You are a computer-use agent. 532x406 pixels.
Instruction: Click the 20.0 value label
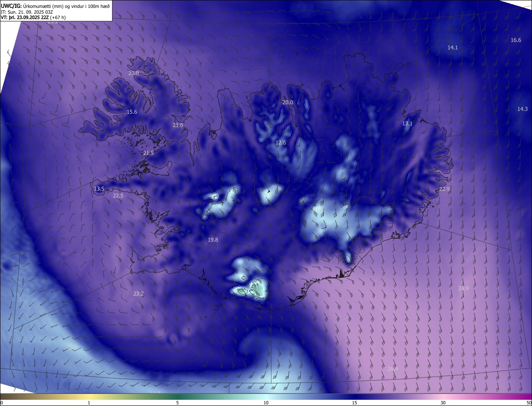pos(288,102)
